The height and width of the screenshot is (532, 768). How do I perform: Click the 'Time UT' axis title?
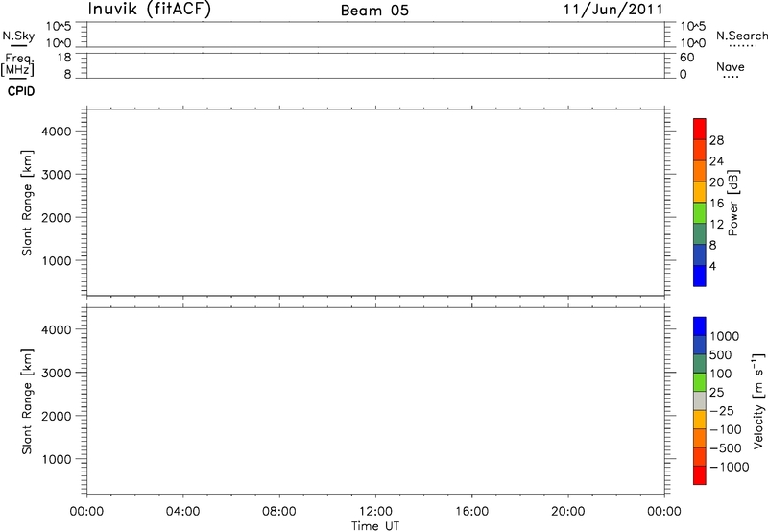375,526
